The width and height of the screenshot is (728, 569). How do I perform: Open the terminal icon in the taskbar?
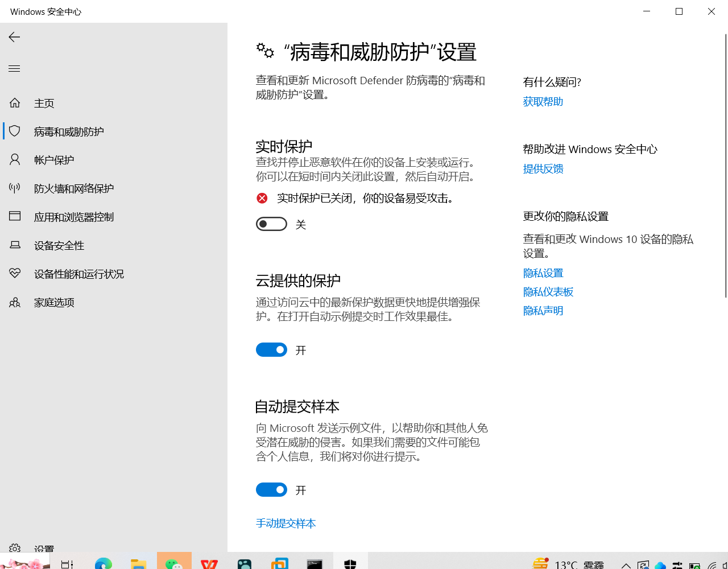click(315, 563)
